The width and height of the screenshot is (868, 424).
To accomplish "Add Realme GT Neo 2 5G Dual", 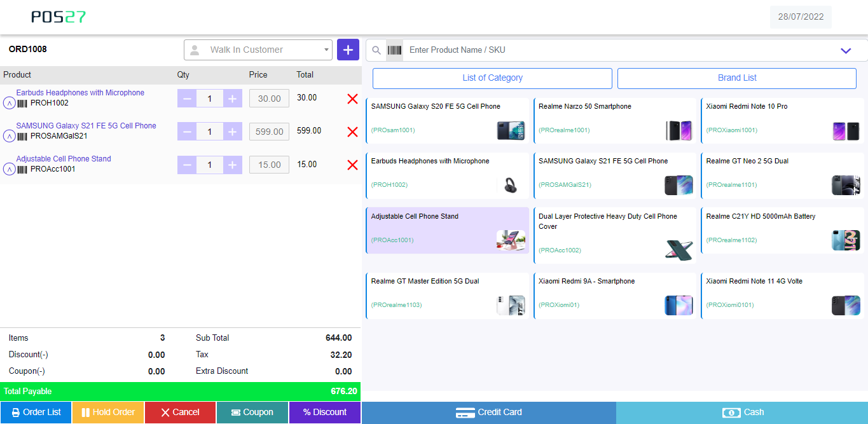I will pos(783,175).
